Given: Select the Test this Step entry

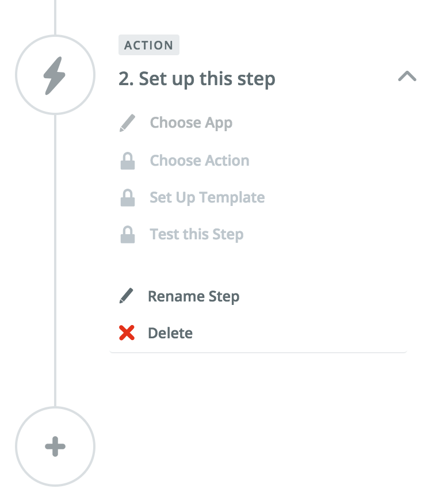Looking at the screenshot, I should (196, 234).
